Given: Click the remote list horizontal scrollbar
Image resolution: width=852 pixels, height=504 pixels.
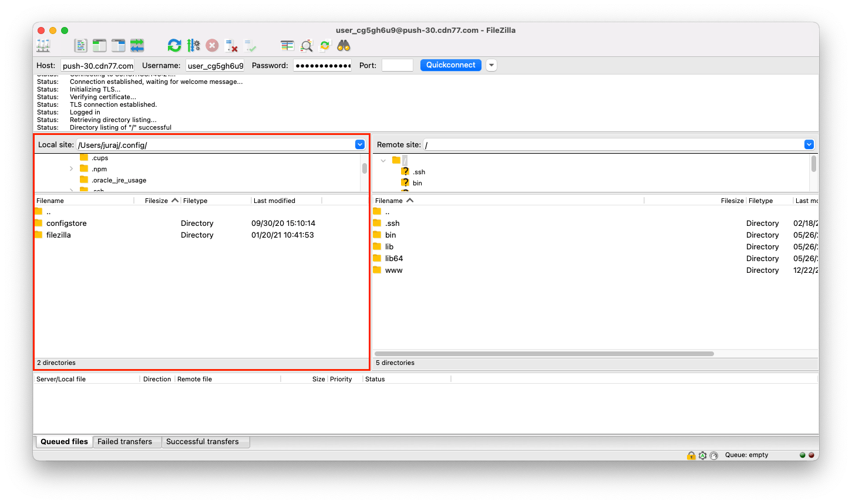Looking at the screenshot, I should tap(544, 354).
